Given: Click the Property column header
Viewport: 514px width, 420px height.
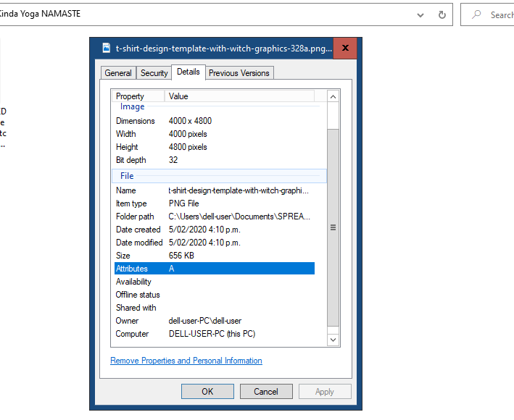Looking at the screenshot, I should pyautogui.click(x=138, y=96).
